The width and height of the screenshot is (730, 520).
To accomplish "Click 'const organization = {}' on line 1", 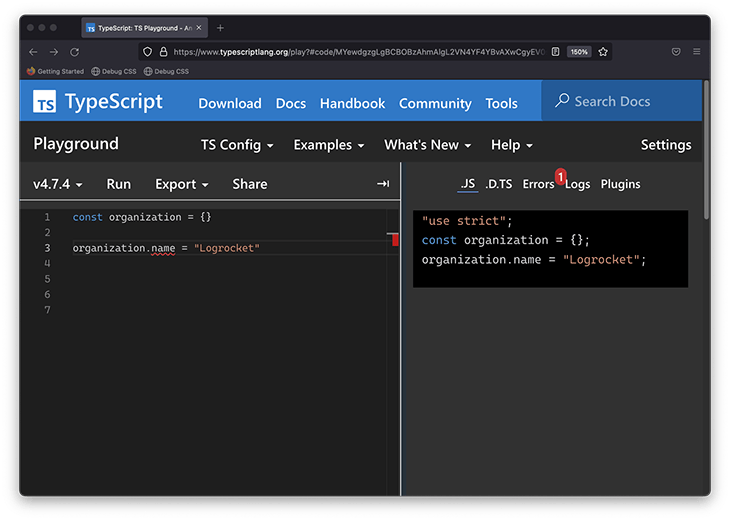I will [x=142, y=217].
